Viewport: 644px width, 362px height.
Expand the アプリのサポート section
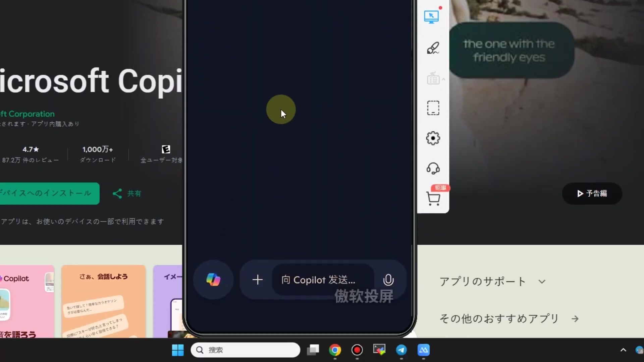[x=493, y=282]
